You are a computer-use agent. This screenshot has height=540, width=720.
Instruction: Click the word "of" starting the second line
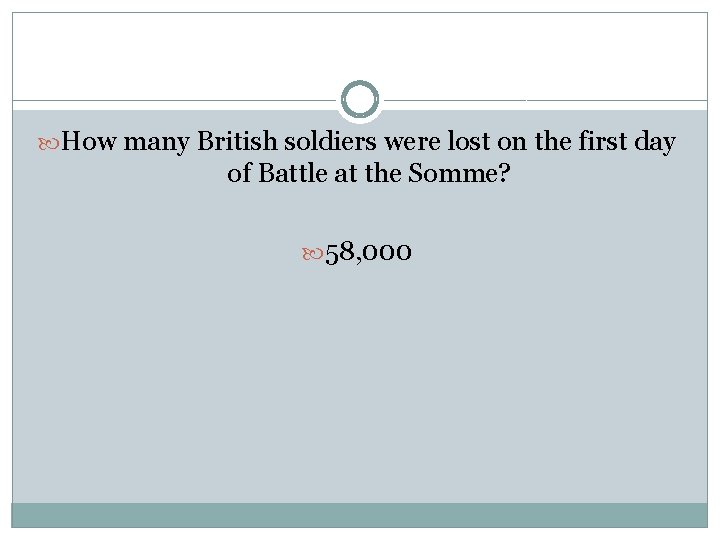[x=239, y=173]
